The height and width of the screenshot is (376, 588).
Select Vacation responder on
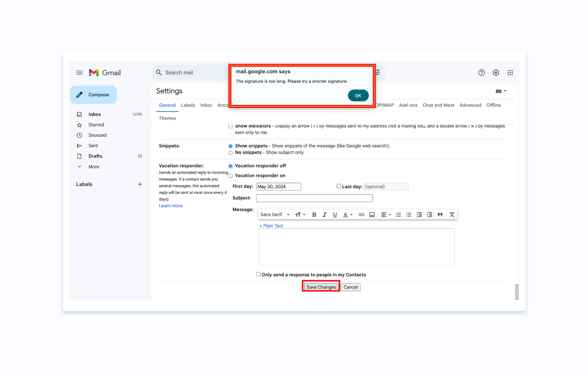pos(230,176)
